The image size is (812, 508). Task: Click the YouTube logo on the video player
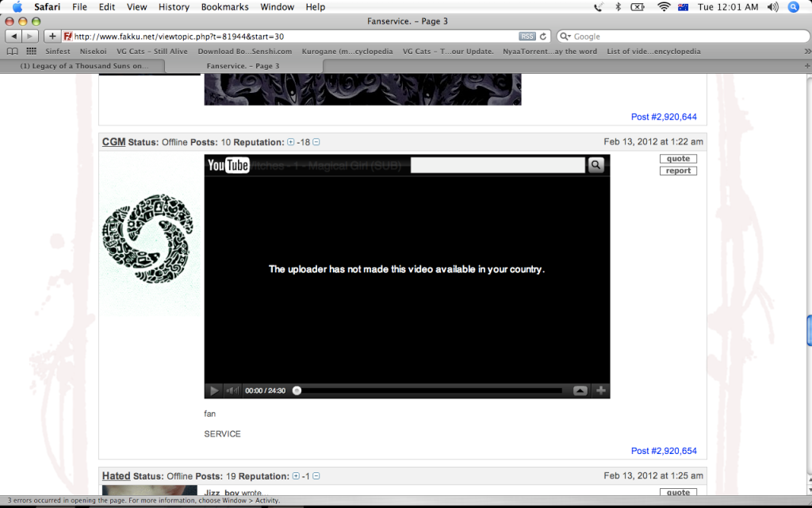[x=228, y=164]
